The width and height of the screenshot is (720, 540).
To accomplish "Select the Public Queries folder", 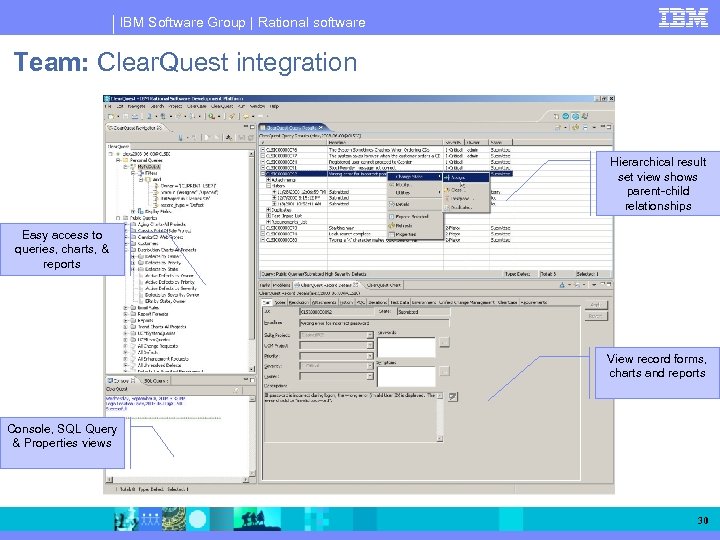I will click(x=144, y=218).
